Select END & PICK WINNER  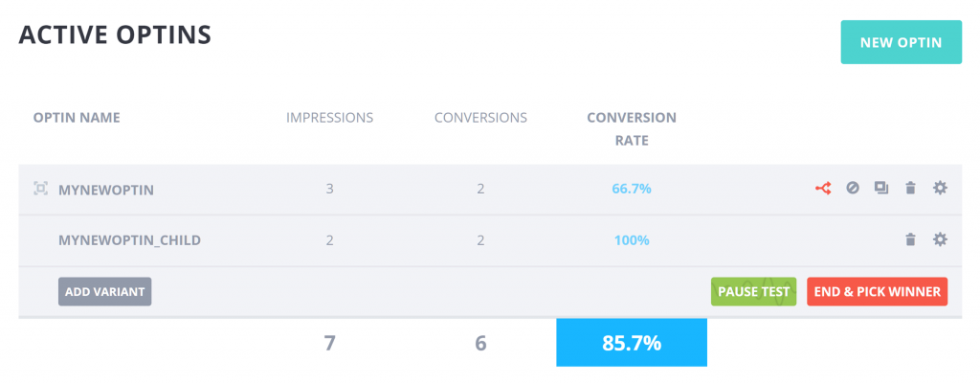click(877, 291)
